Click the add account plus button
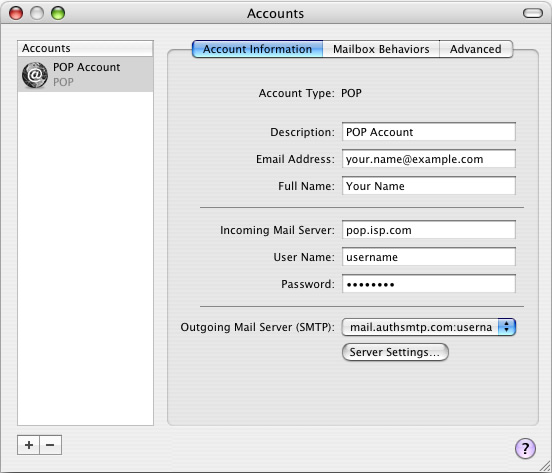552x473 pixels. [x=29, y=445]
